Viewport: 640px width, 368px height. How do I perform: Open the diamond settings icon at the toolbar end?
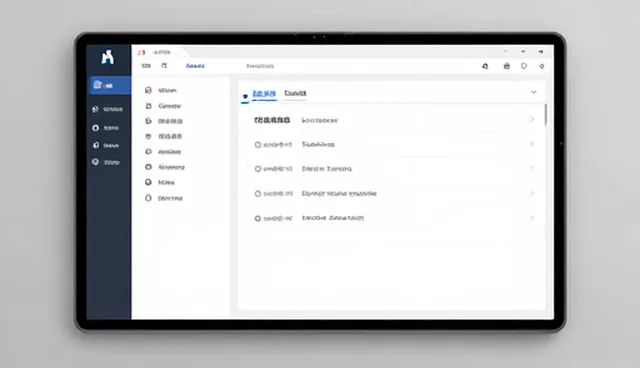[x=542, y=66]
